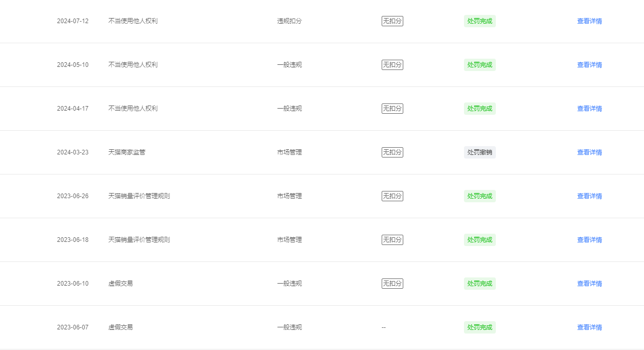Open 查看详情 for the 2023-06-10 record
644x350 pixels.
(589, 284)
